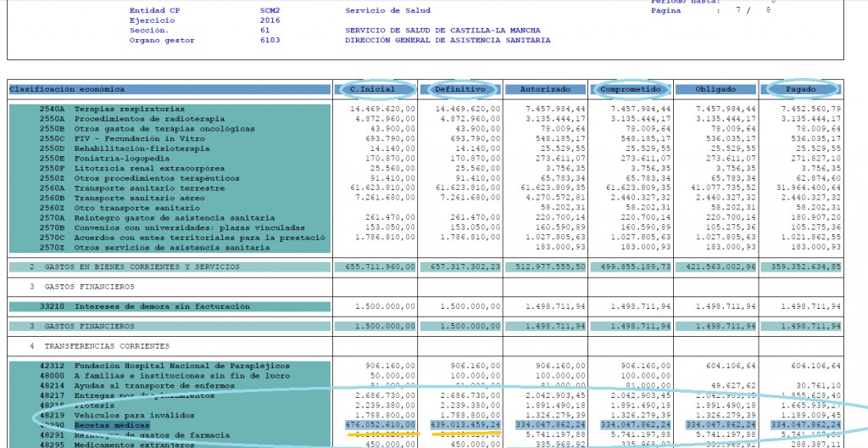Select '48219 Vehículos para inválidos' label
This screenshot has height=448, width=868.
pos(117,415)
